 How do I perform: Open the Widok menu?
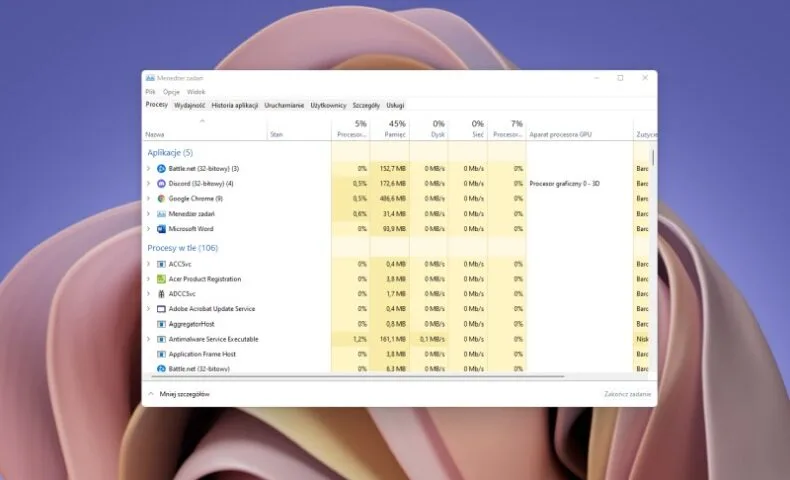196,92
